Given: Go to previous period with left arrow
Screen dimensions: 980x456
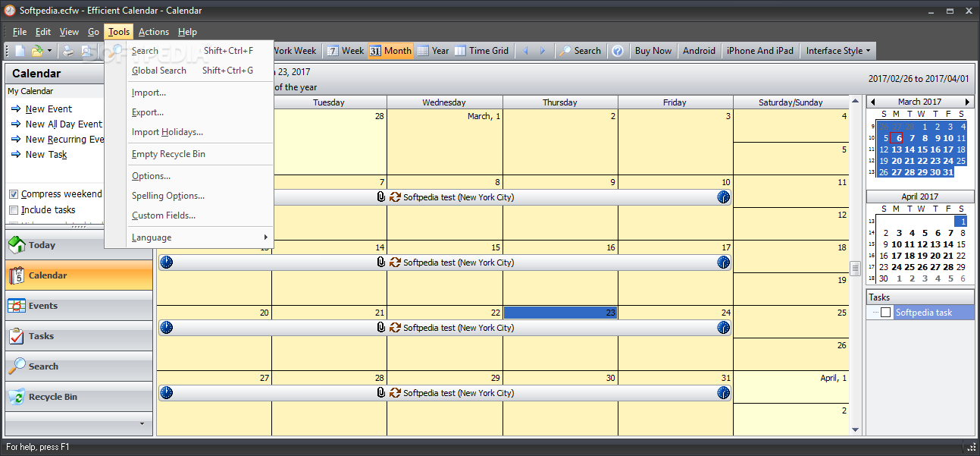Looking at the screenshot, I should 526,51.
